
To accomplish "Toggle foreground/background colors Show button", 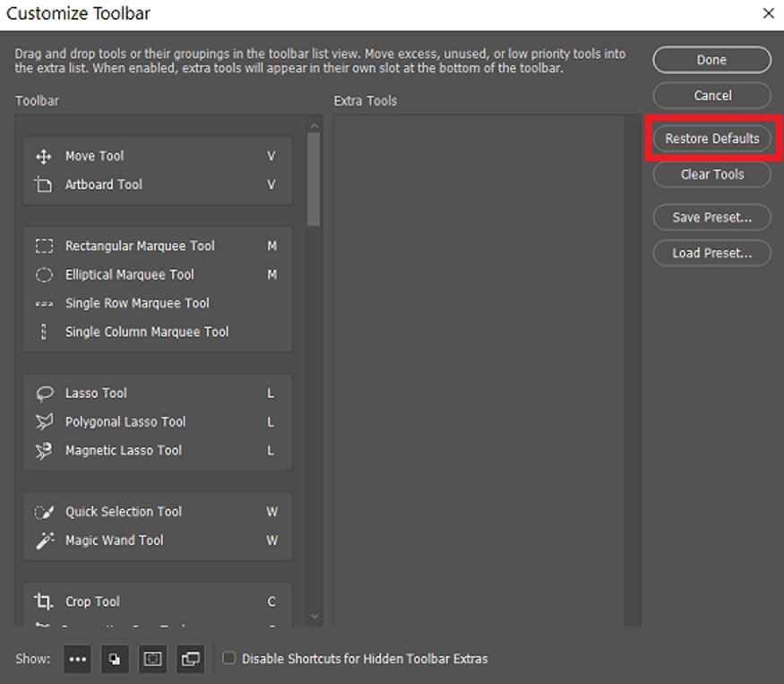I will point(115,659).
